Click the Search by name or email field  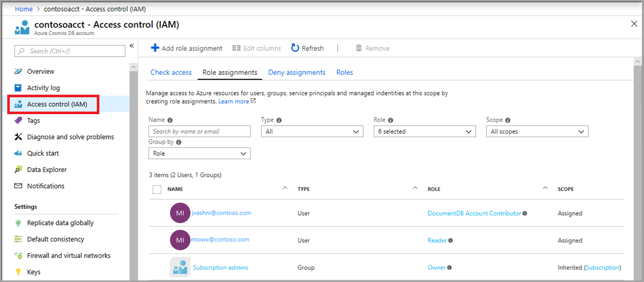pos(199,131)
